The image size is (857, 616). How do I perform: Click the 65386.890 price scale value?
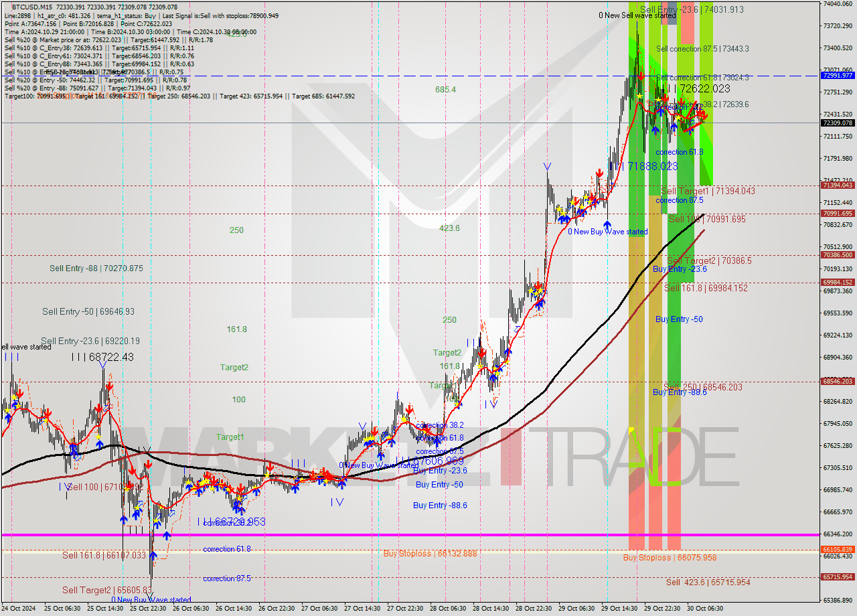tap(838, 600)
